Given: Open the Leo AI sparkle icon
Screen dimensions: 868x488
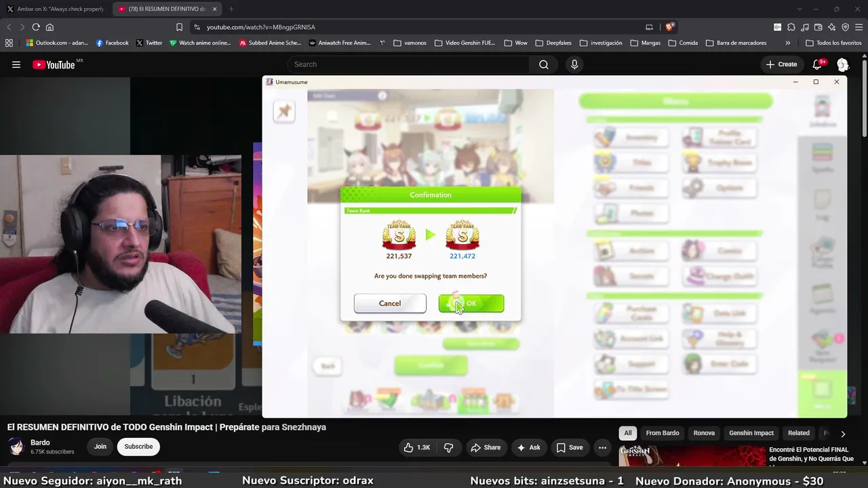Looking at the screenshot, I should (x=831, y=27).
